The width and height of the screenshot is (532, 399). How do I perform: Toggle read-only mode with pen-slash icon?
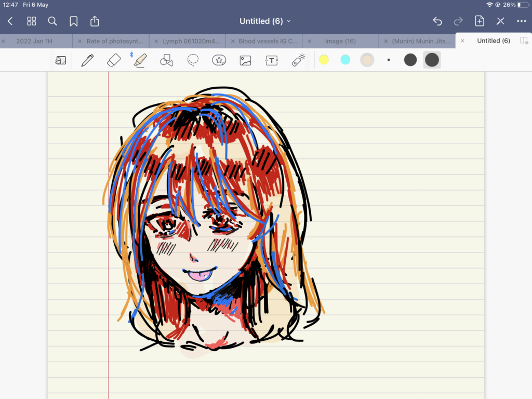coord(500,21)
